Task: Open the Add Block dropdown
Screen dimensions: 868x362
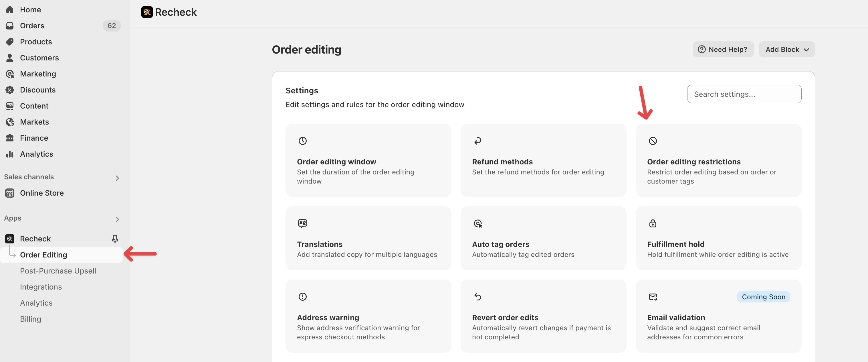Action: [x=786, y=49]
